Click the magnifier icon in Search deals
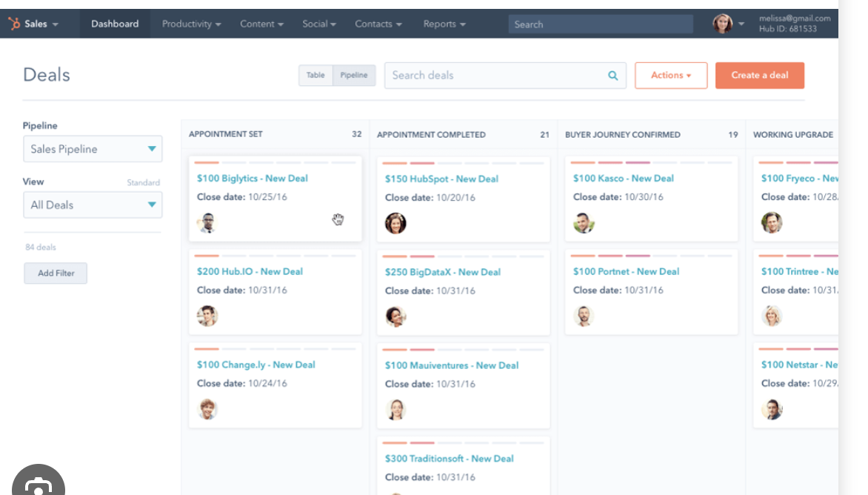Image resolution: width=868 pixels, height=495 pixels. (612, 75)
